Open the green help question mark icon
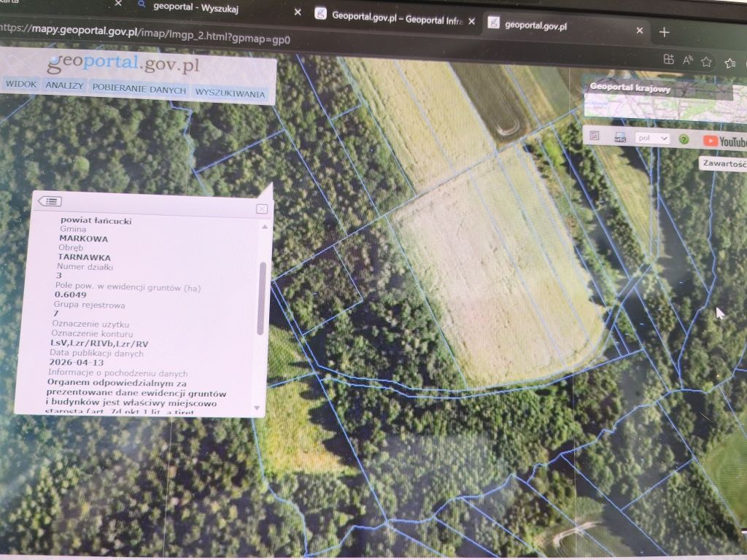Screen dimensions: 747x560 coord(684,139)
